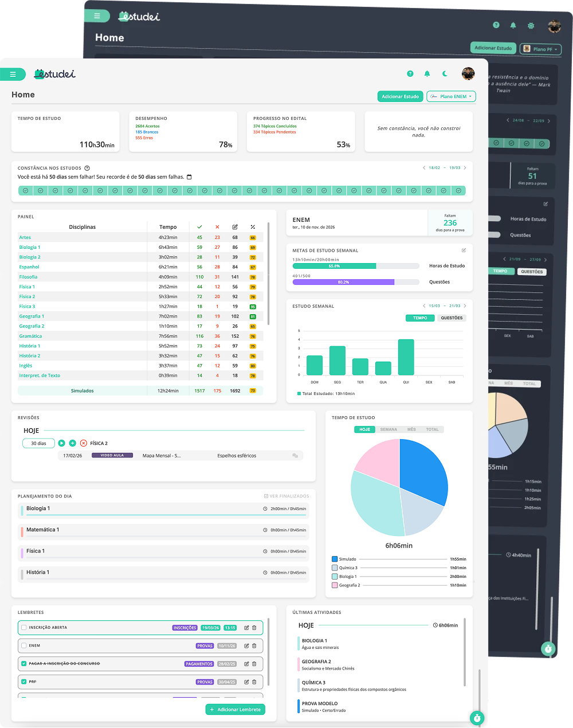Screen dimensions: 573x728
Task: Click the Adicionar Lembrete button
Action: pyautogui.click(x=235, y=710)
